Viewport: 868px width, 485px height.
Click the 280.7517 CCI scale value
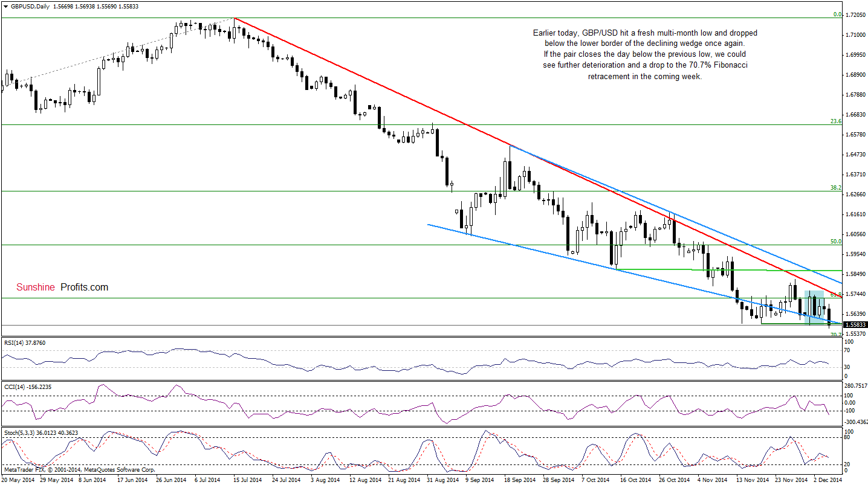[857, 385]
